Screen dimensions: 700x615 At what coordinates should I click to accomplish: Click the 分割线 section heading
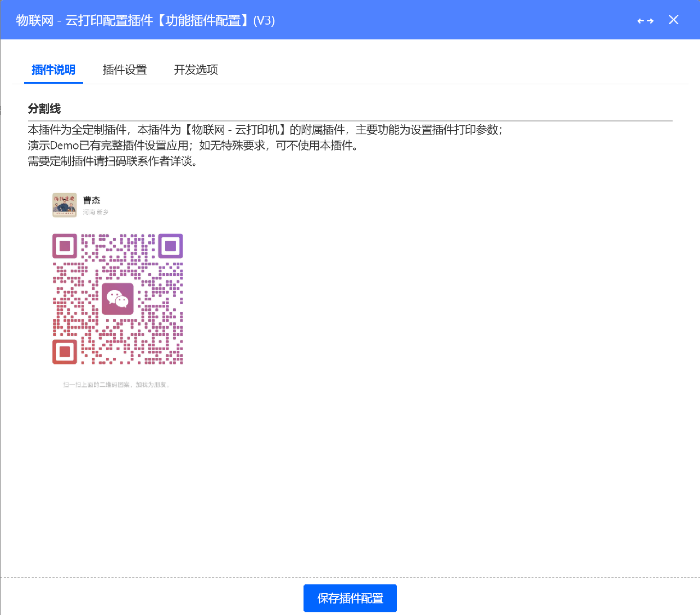point(44,108)
